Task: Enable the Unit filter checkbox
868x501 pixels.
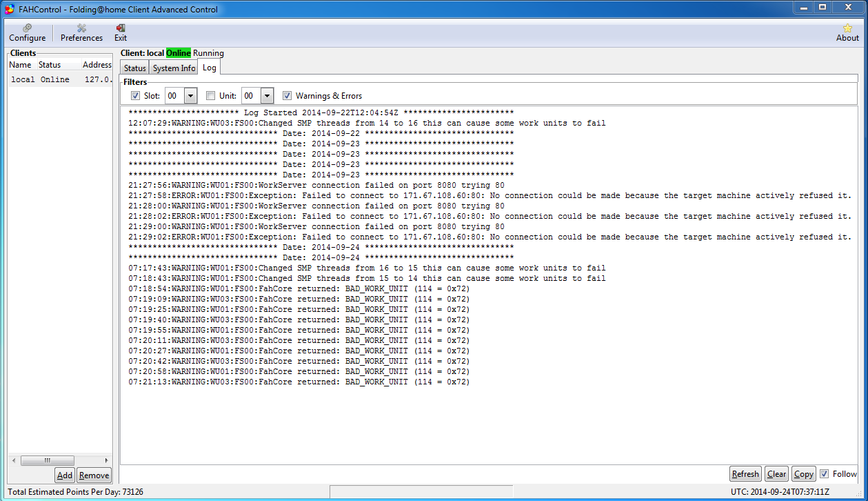Action: click(x=211, y=95)
